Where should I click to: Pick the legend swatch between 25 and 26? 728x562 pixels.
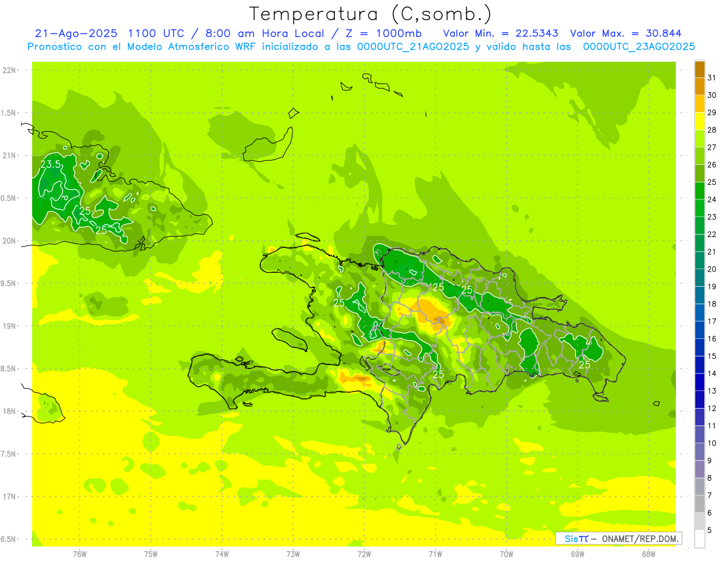(x=699, y=173)
